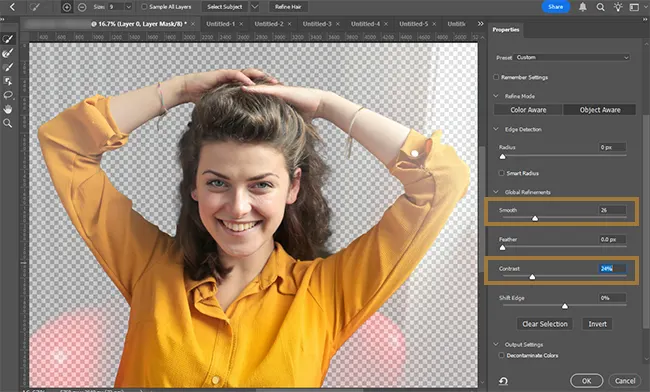650x392 pixels.
Task: Close the Untitled-1 tab
Action: tap(241, 24)
